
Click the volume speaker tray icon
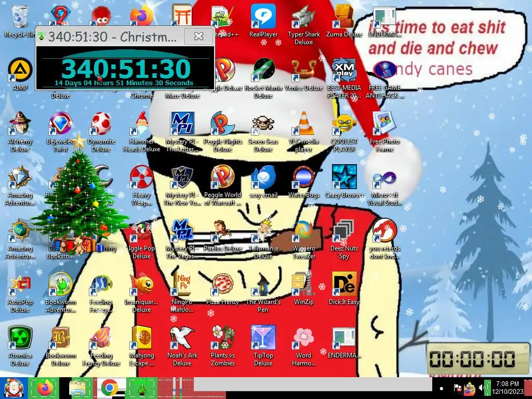(482, 388)
